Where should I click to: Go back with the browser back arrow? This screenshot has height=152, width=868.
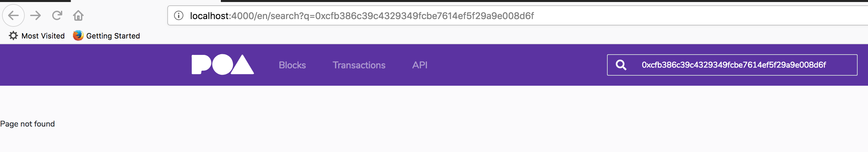pyautogui.click(x=13, y=15)
